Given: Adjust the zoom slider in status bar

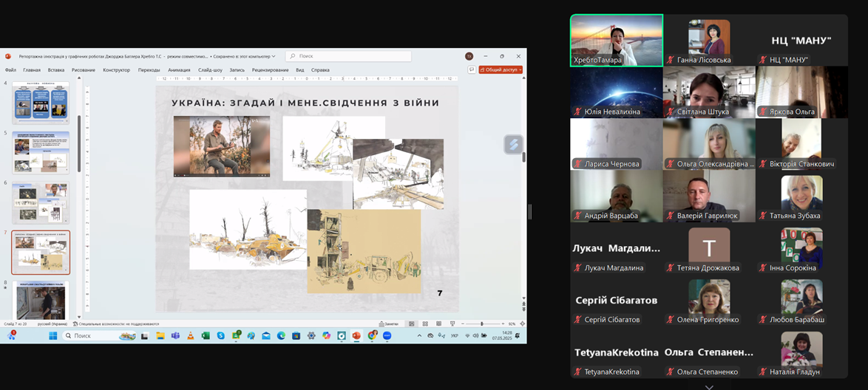Looking at the screenshot, I should click(x=481, y=324).
